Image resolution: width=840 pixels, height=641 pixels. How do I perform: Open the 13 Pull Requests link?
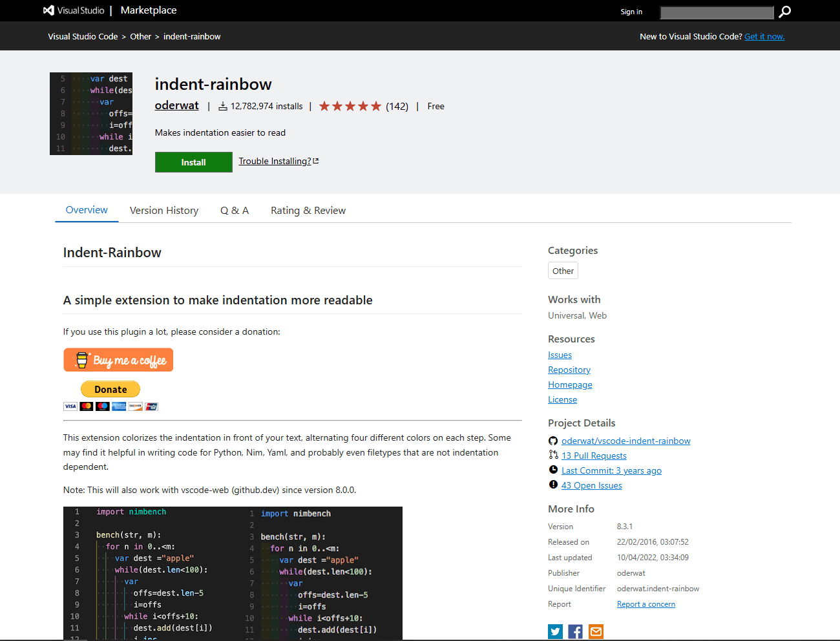[x=594, y=456]
